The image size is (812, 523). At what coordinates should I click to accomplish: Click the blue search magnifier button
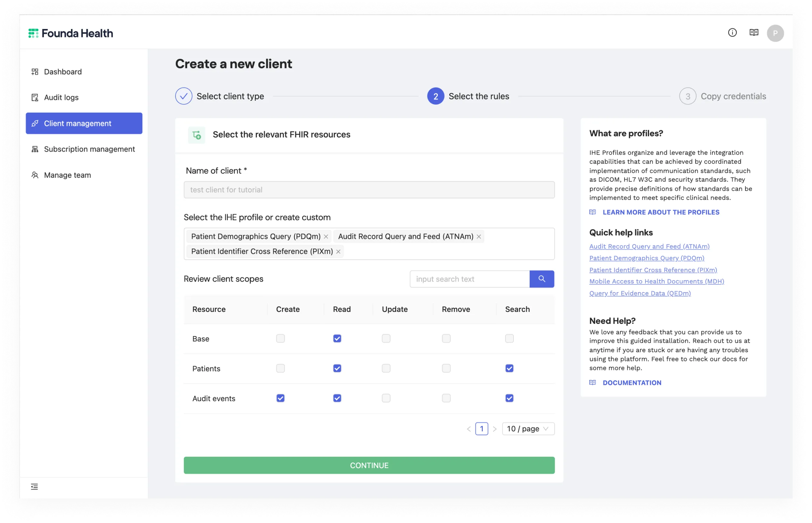coord(542,279)
